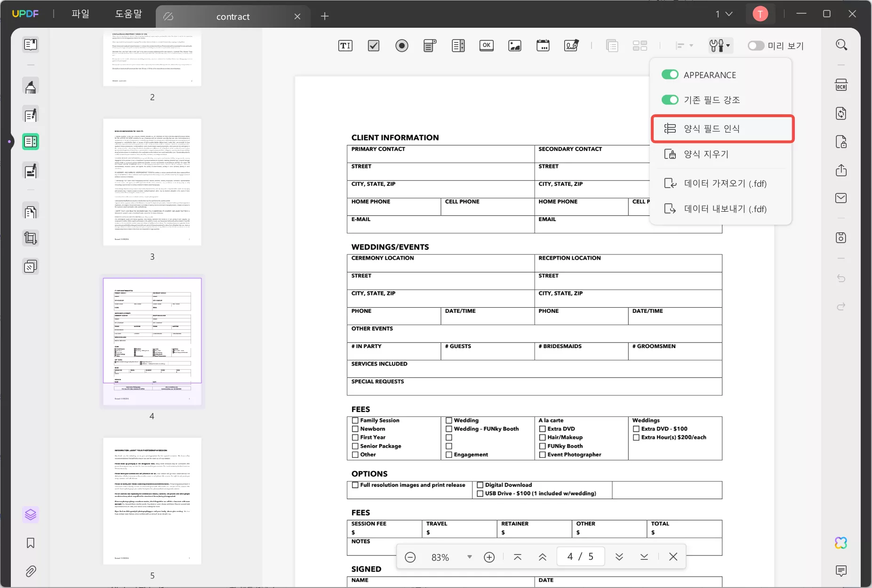Zoom in with the plus button
Screen dimensions: 872x588
(x=489, y=557)
